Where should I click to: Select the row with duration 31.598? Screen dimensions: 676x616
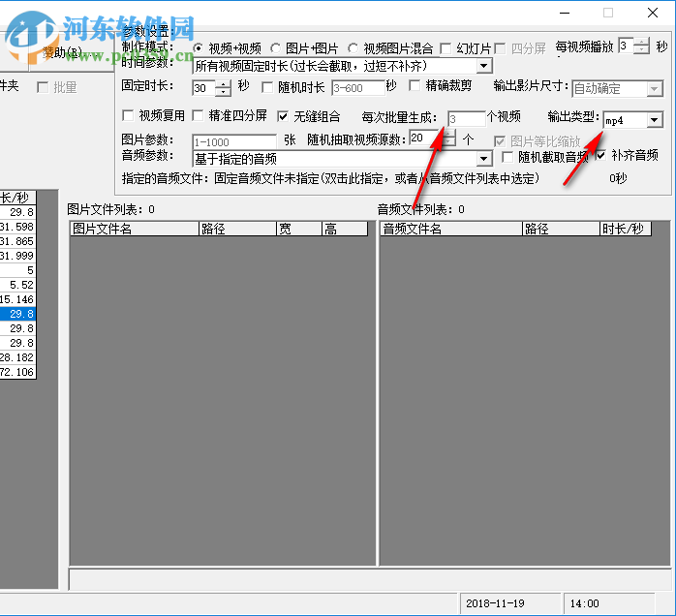pos(17,227)
